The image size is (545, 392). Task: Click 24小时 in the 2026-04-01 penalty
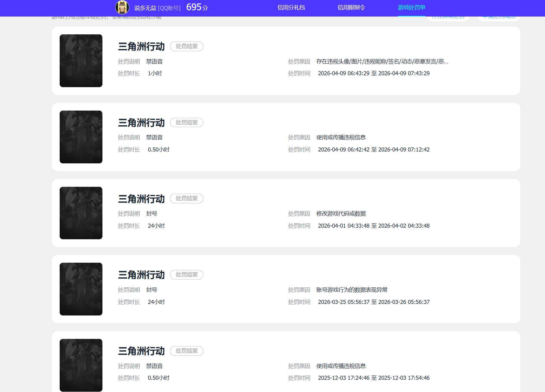(x=156, y=226)
